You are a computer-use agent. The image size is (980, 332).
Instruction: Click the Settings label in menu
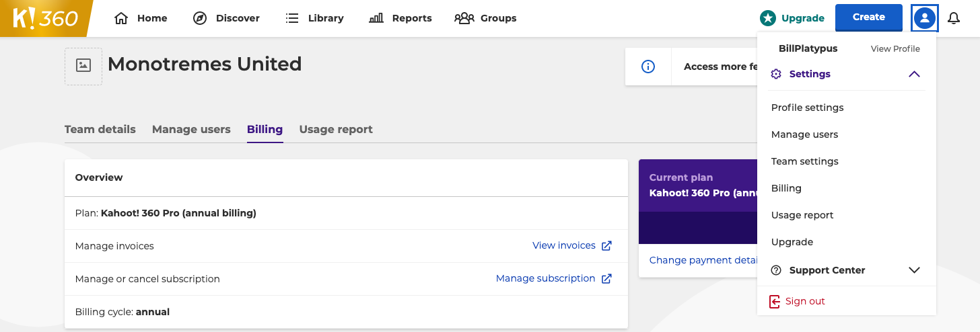pyautogui.click(x=810, y=74)
